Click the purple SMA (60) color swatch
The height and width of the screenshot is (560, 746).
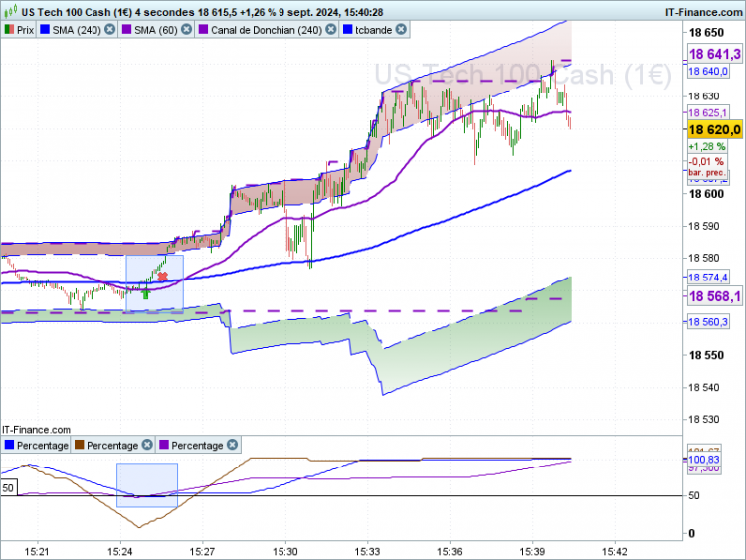pyautogui.click(x=127, y=30)
